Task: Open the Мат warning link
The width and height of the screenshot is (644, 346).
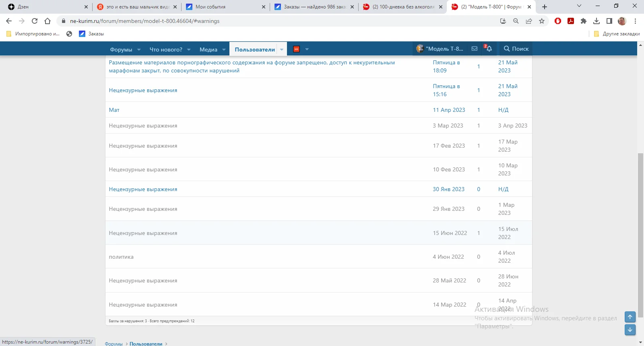Action: [114, 110]
